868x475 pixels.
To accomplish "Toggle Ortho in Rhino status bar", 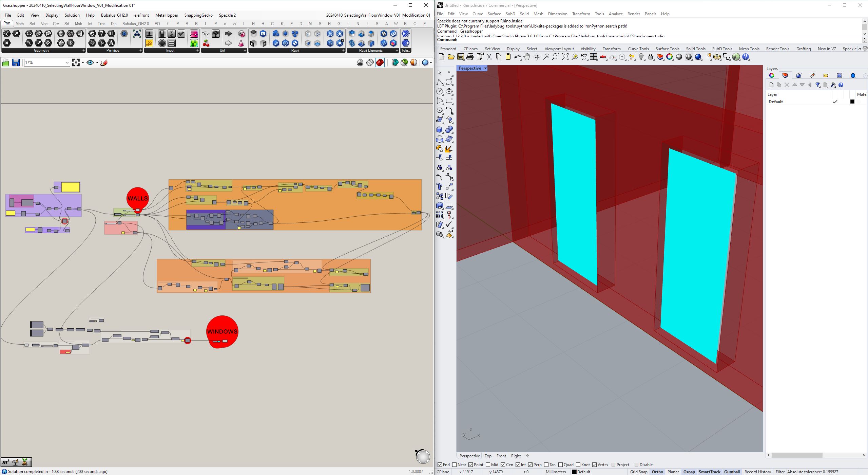I will tap(657, 472).
